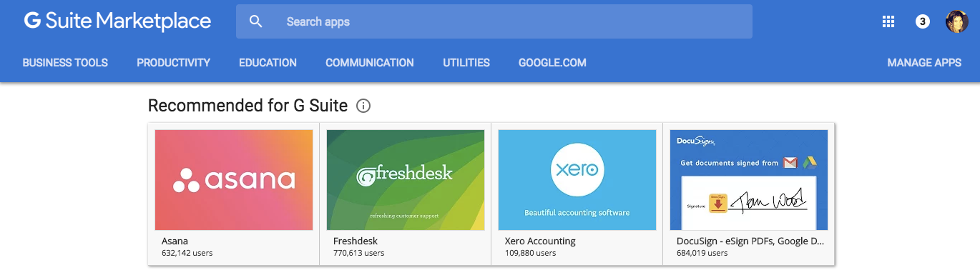
Task: Click the search magnifier icon
Action: click(x=256, y=21)
